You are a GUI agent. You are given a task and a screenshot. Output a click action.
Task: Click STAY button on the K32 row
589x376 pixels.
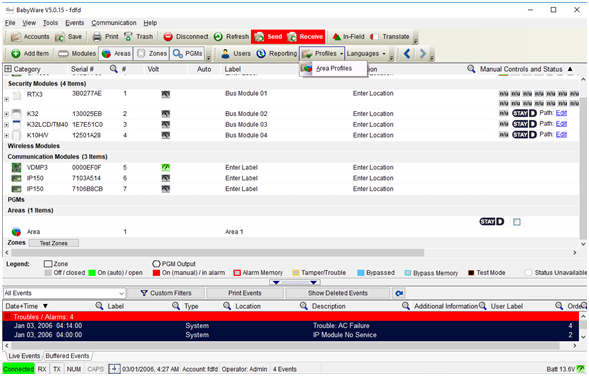(520, 113)
